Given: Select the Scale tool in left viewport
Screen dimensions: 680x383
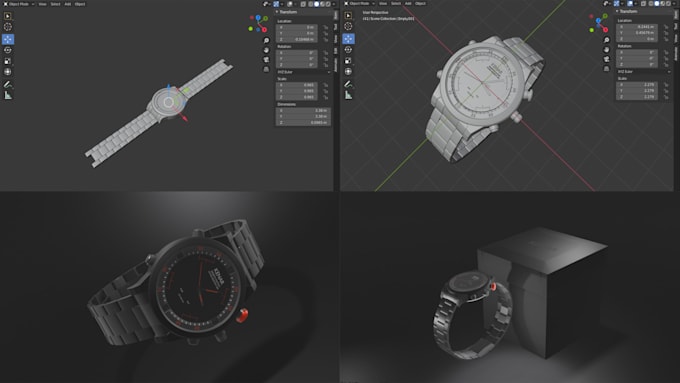Looking at the screenshot, I should pos(8,61).
